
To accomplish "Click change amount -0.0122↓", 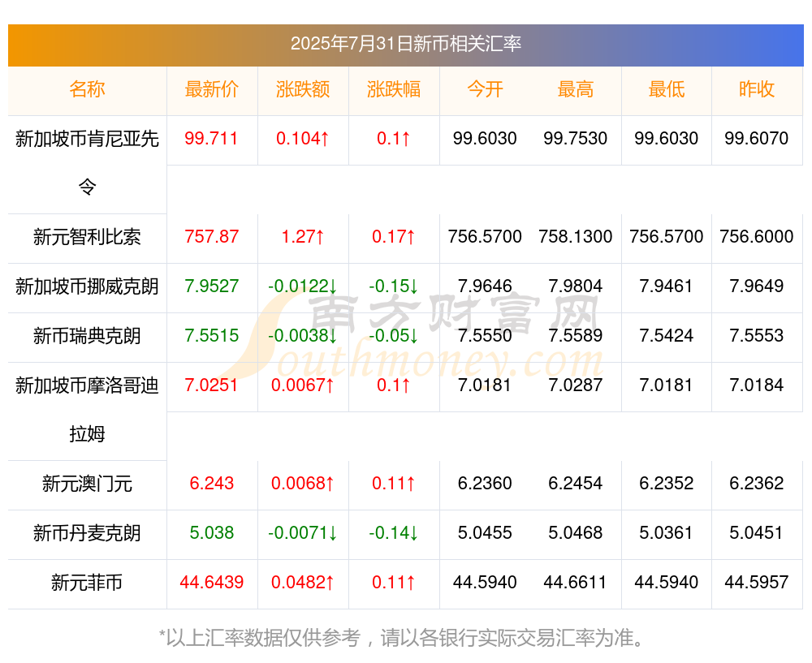I will click(x=303, y=286).
